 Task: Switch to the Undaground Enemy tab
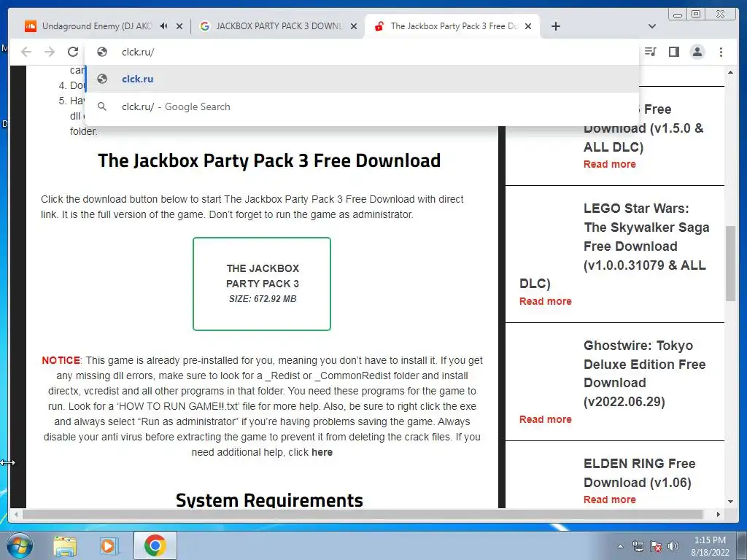tap(98, 26)
